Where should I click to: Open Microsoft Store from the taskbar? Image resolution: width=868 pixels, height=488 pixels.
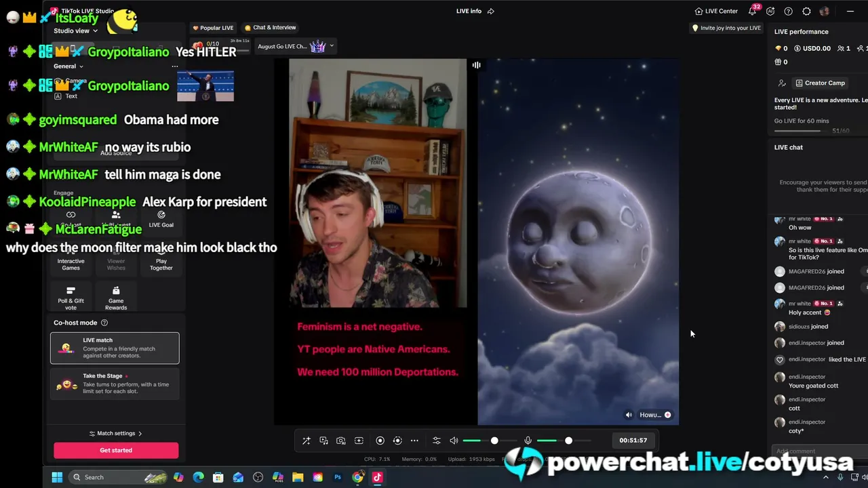pyautogui.click(x=218, y=477)
